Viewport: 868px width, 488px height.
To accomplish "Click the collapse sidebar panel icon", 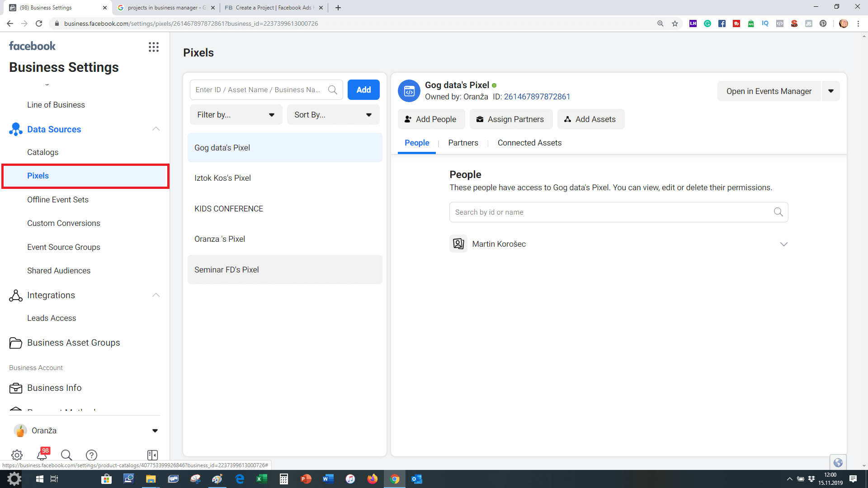I will pyautogui.click(x=152, y=455).
